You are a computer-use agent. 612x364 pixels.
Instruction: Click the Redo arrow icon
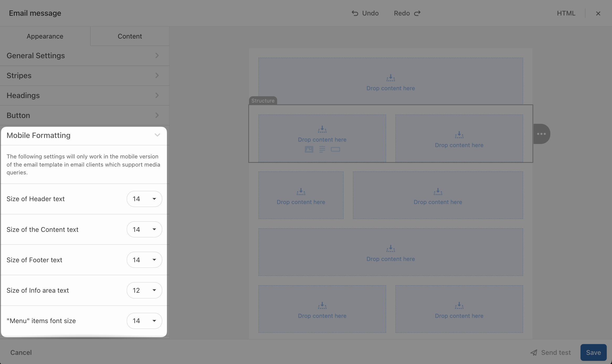(417, 13)
